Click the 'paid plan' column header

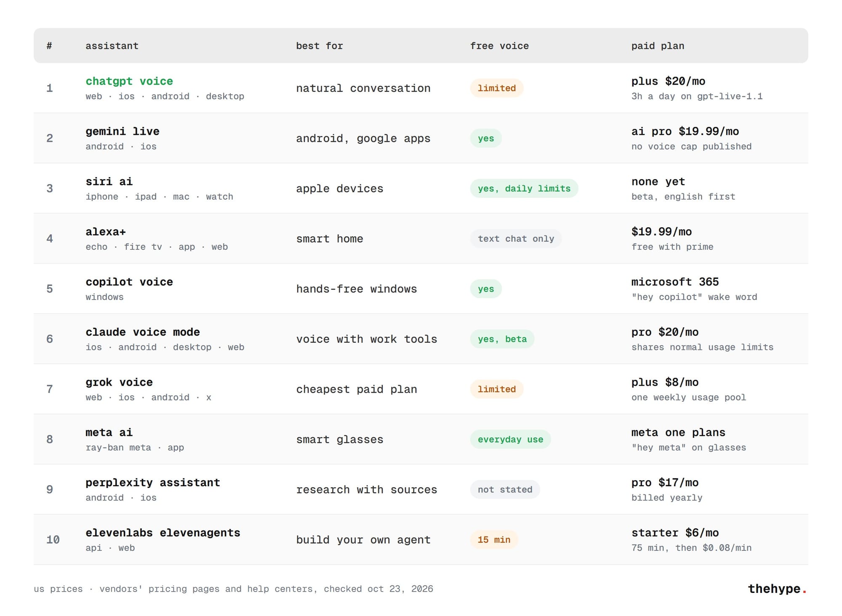coord(658,46)
